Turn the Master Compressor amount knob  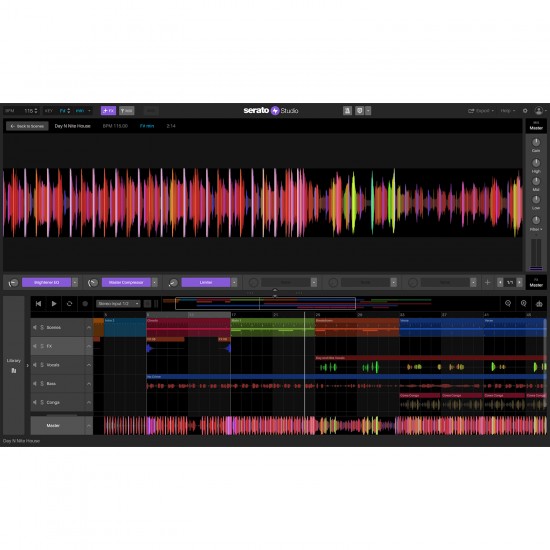[x=93, y=283]
